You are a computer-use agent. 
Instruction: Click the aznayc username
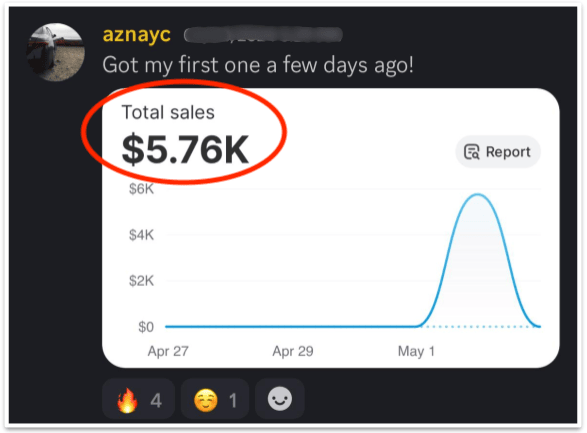tap(137, 35)
